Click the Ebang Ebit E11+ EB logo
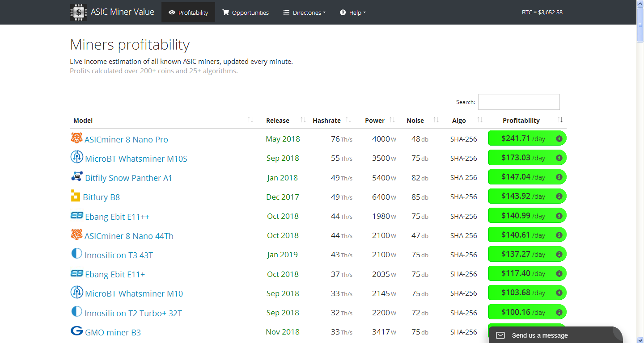This screenshot has height=343, width=644. [77, 273]
